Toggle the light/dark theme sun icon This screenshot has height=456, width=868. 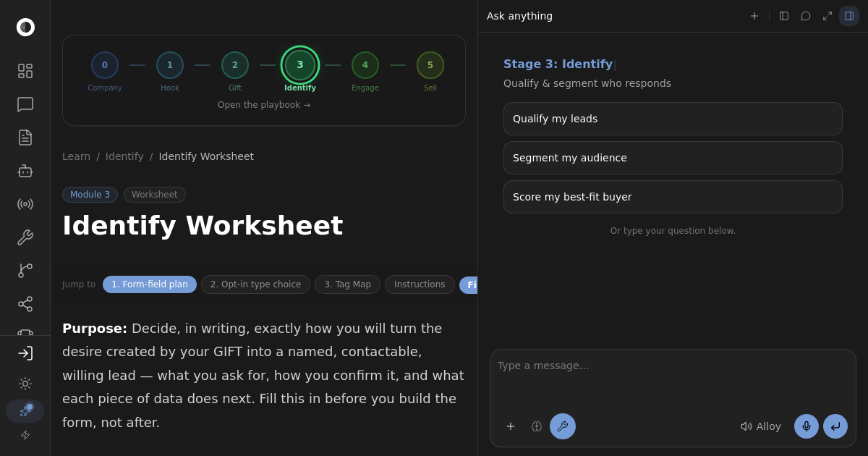coord(25,384)
